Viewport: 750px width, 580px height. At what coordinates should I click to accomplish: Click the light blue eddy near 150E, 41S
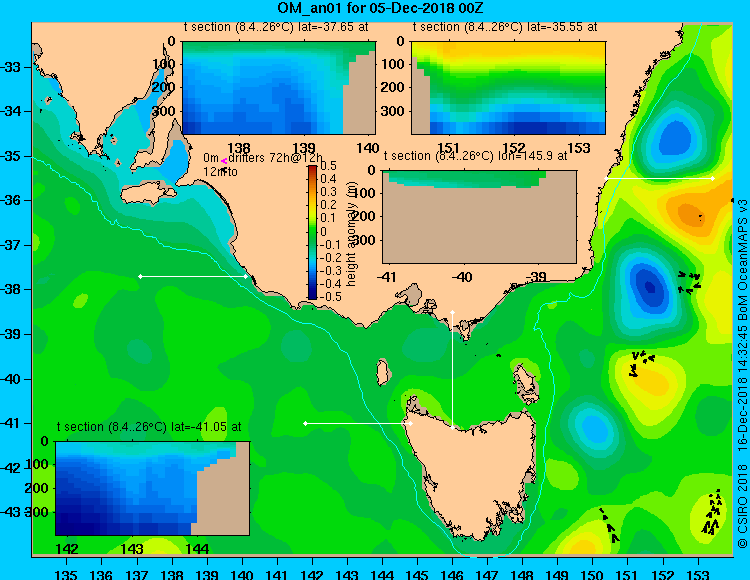click(595, 429)
